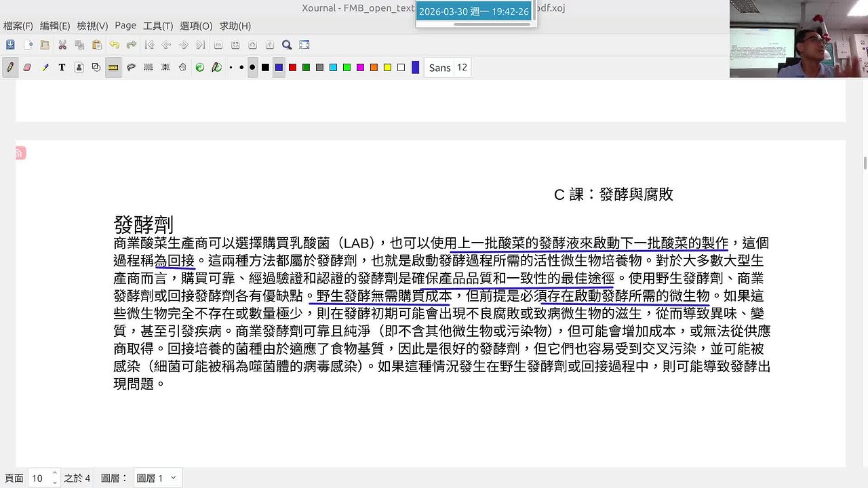Pick the black pen color
Screen dimensions: 868x488
coord(265,67)
